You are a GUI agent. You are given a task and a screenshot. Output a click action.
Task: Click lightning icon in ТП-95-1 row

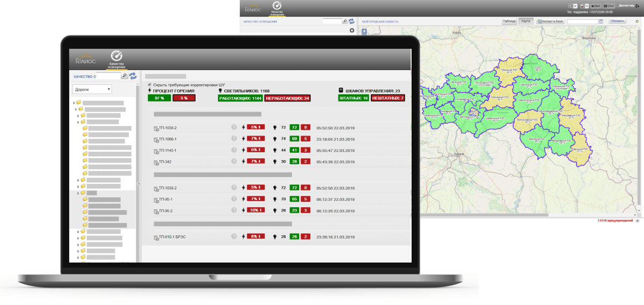[x=244, y=199]
